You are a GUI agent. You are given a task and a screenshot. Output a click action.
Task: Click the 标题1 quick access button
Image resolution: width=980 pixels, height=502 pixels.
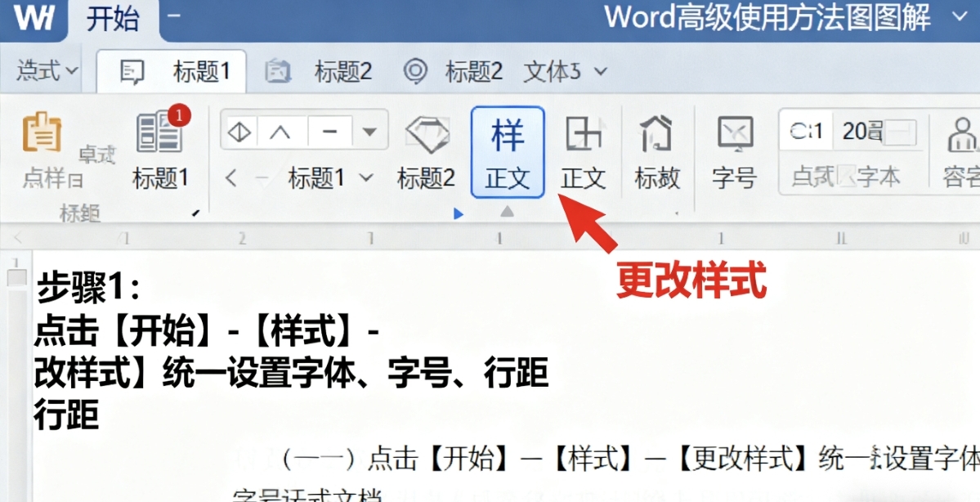173,71
